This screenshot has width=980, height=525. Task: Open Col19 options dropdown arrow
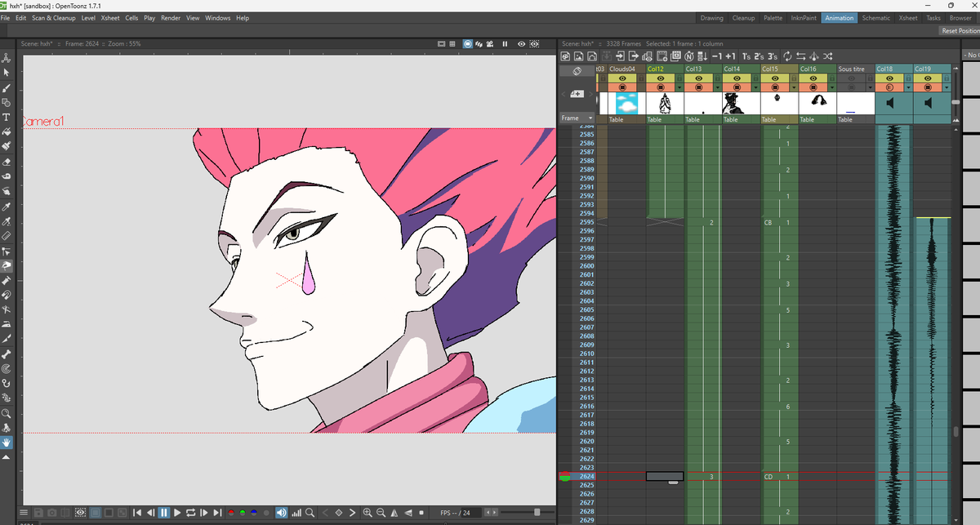click(947, 87)
